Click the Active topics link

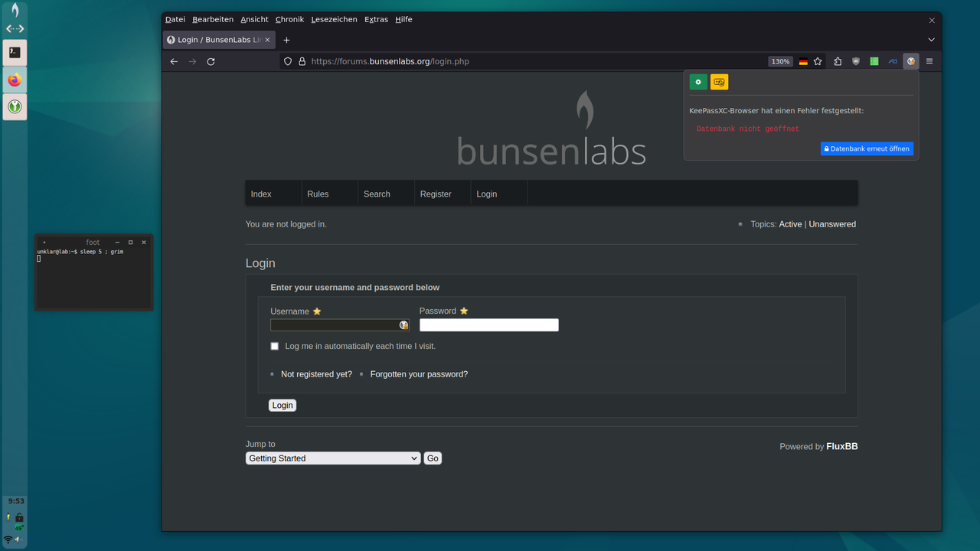790,224
